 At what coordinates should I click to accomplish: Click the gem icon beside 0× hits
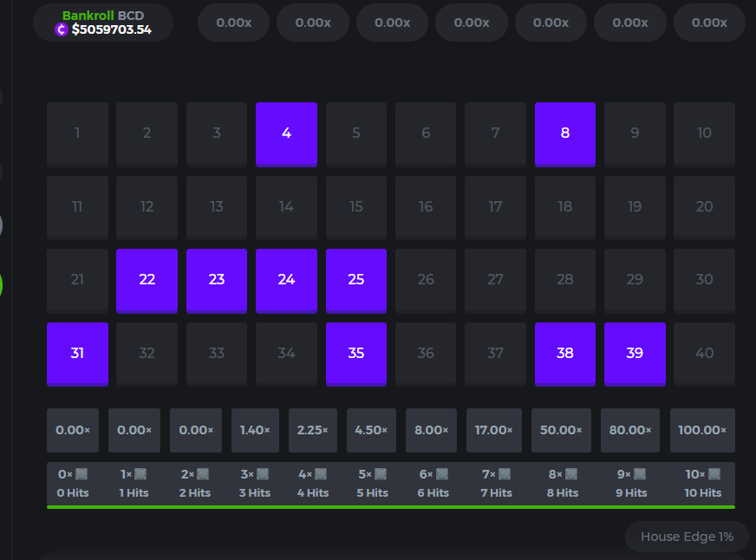pos(81,474)
